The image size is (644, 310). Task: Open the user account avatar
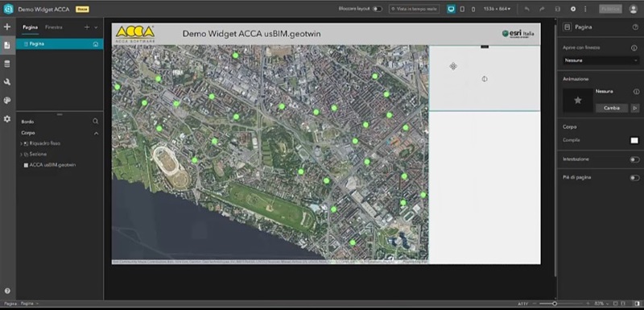tap(633, 9)
